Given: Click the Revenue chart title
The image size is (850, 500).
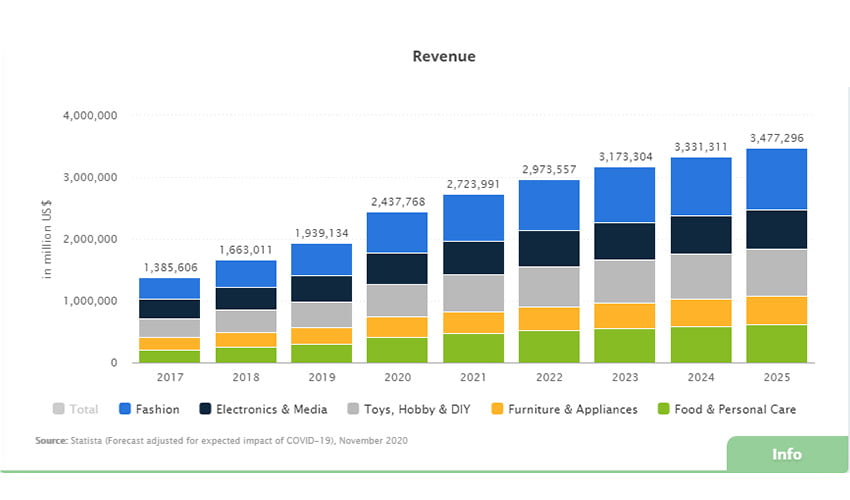Looking at the screenshot, I should [444, 56].
